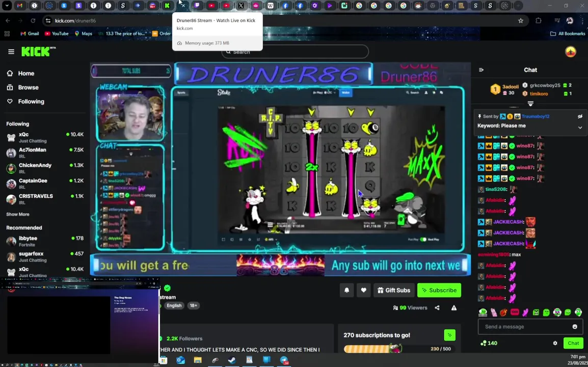Open All Bookmarks folder
Viewport: 588px width, 367px height.
tap(568, 34)
